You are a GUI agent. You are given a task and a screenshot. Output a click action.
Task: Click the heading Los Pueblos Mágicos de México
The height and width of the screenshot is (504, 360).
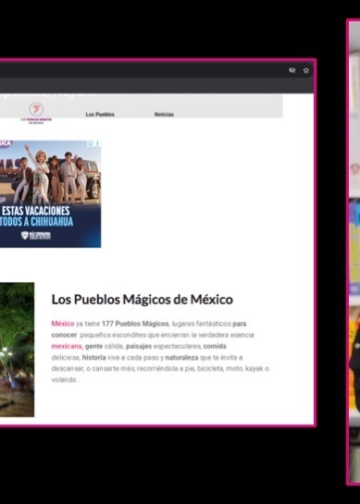click(142, 299)
